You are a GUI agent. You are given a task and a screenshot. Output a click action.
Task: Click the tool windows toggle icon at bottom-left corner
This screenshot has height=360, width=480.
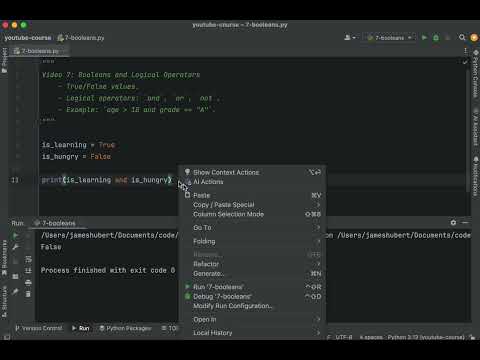[x=7, y=337]
